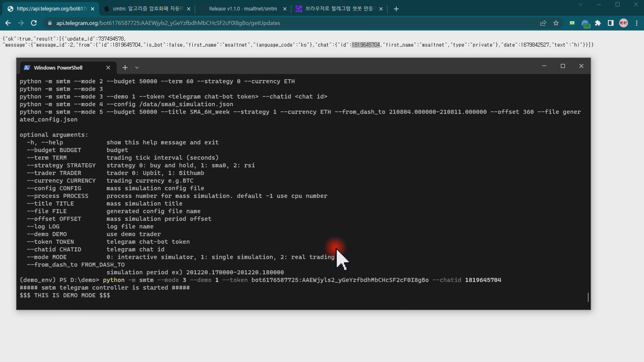Screen dimensions: 644x362
Task: Expand PowerShell new tab profile dropdown
Action: 137,68
